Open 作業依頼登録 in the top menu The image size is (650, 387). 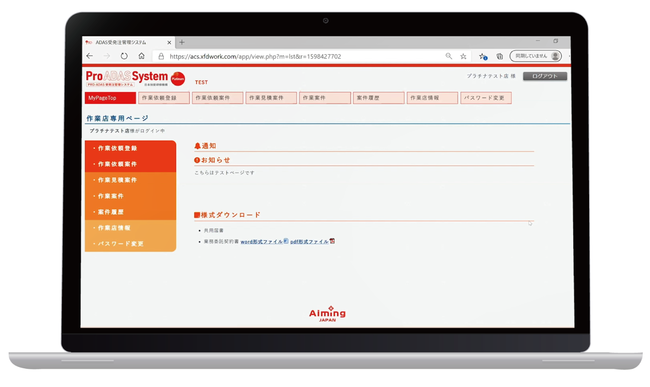coord(164,98)
